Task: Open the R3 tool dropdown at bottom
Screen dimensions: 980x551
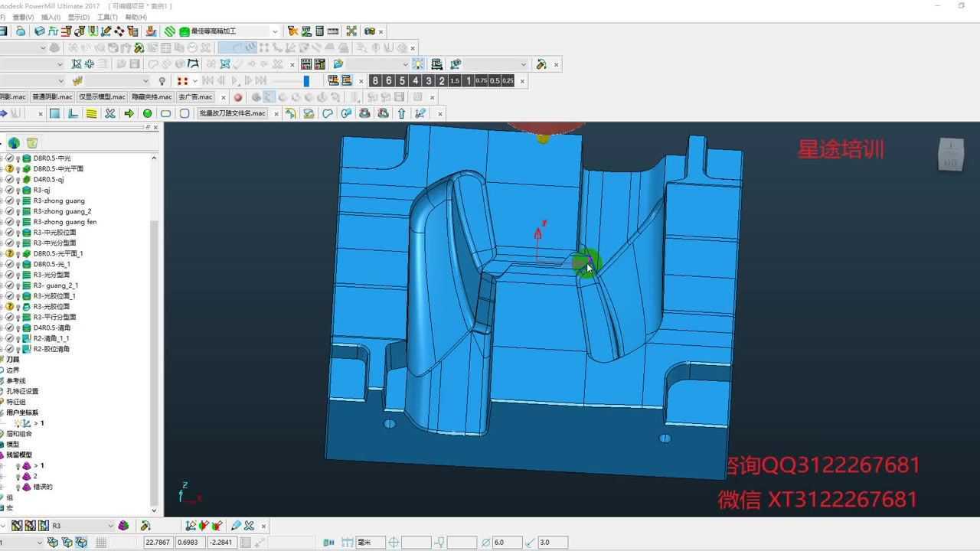Action: (x=109, y=526)
